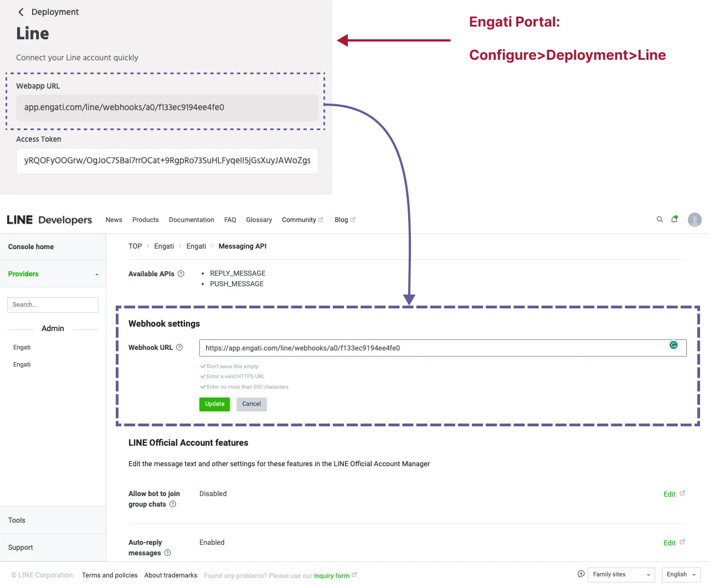Open the Family sites dropdown

coord(621,575)
